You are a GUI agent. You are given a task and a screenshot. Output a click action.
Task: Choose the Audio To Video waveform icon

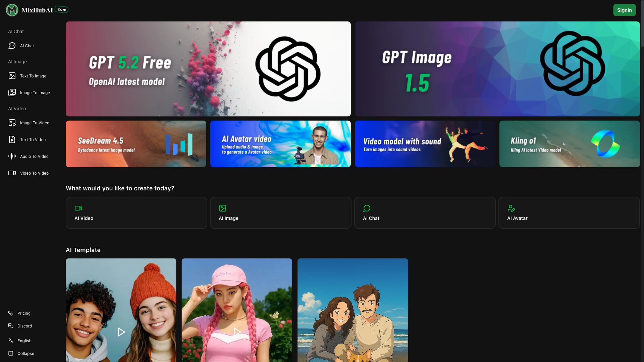(12, 157)
